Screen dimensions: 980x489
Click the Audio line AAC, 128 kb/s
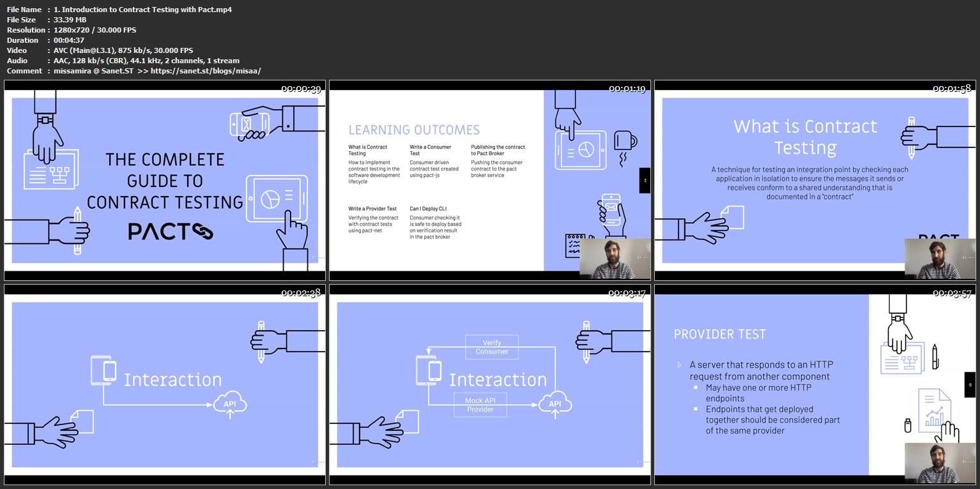[x=146, y=61]
